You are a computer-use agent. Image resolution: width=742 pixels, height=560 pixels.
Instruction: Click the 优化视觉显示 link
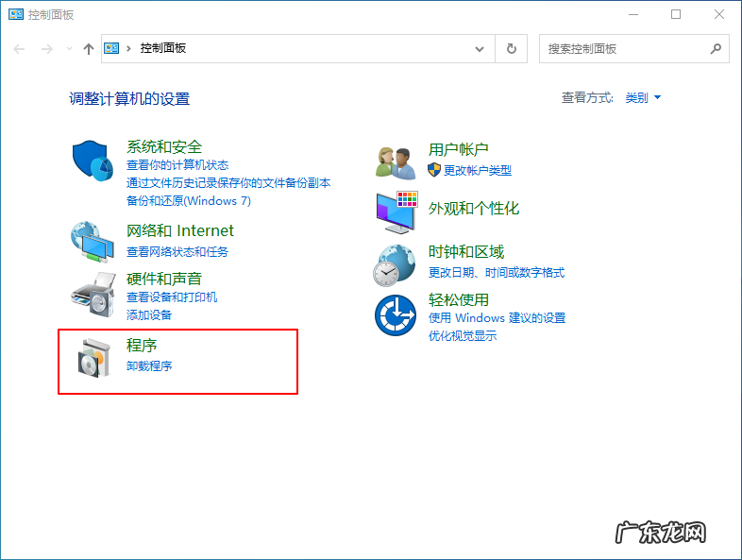point(463,335)
